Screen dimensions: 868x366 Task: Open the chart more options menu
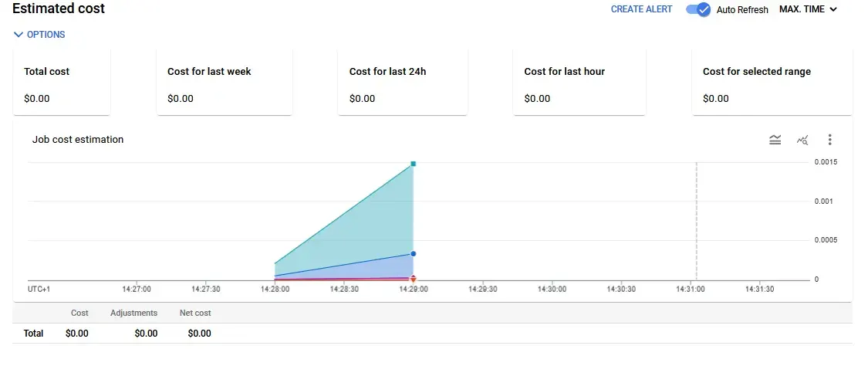829,140
